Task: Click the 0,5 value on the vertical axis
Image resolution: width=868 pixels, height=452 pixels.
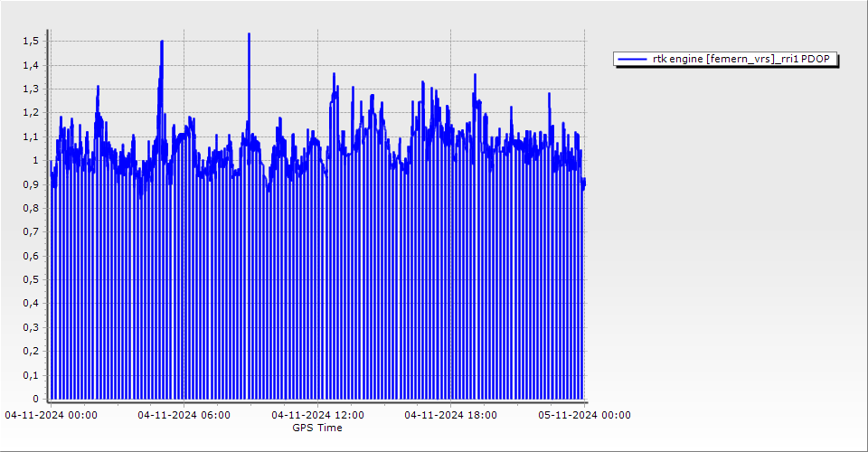Action: coord(31,280)
